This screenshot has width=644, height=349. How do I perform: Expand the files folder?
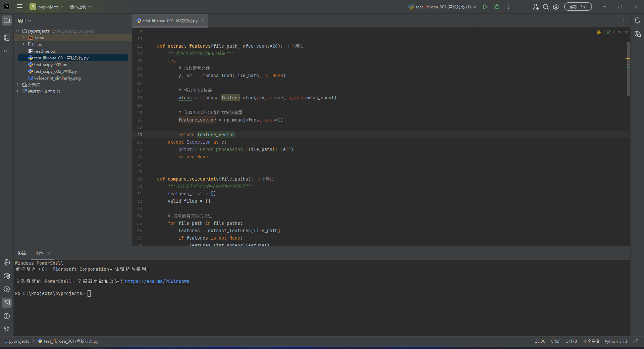[23, 44]
